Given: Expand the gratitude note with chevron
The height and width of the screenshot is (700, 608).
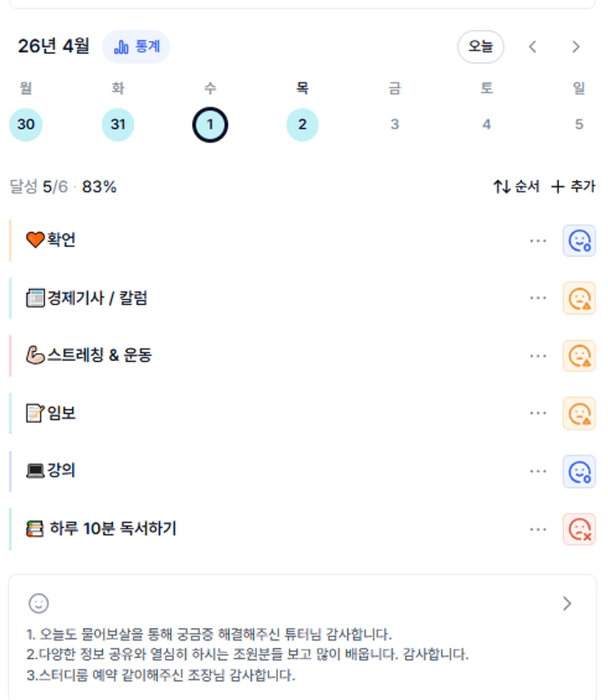Looking at the screenshot, I should [x=567, y=604].
